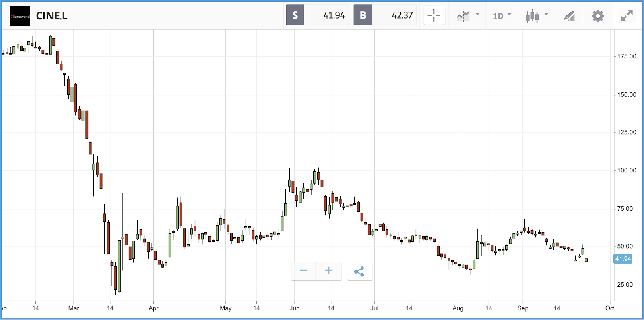
Task: Click the 175.00 price axis label
Action: (x=627, y=56)
